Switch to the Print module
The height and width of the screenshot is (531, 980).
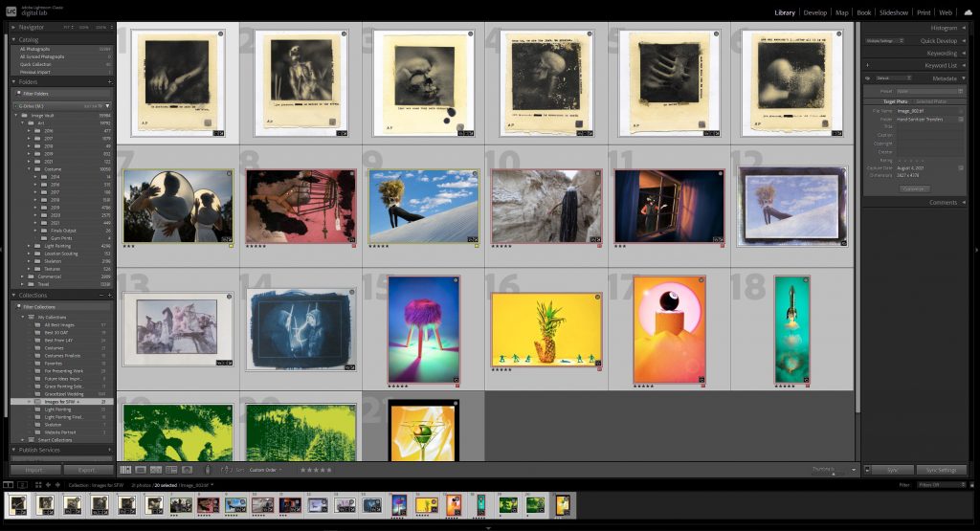coord(924,12)
